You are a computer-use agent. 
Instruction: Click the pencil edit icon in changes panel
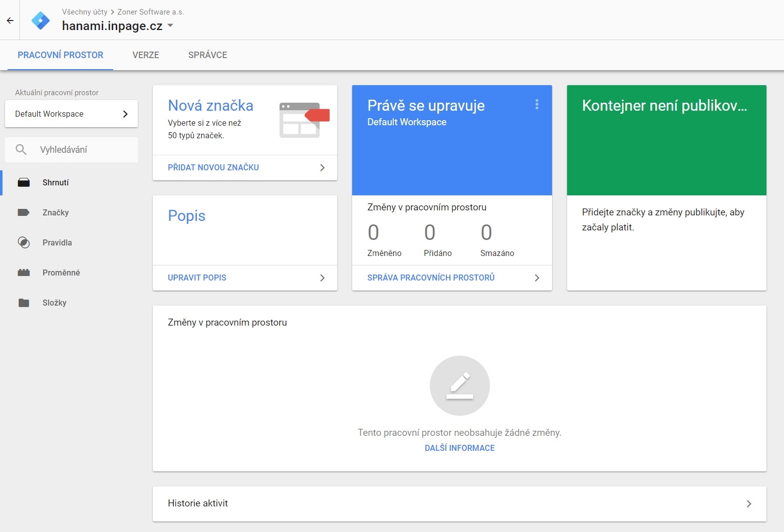(x=460, y=386)
